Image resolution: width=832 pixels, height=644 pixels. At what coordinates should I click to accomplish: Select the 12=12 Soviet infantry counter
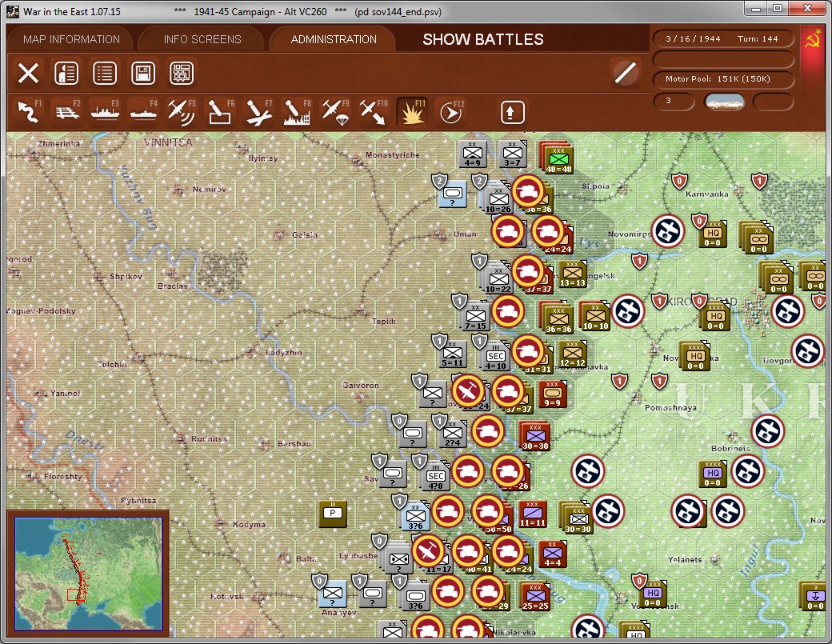(x=573, y=354)
